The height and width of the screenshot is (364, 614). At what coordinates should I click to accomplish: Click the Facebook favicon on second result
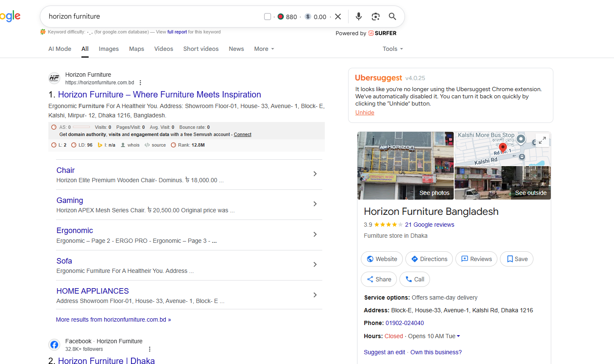point(54,345)
